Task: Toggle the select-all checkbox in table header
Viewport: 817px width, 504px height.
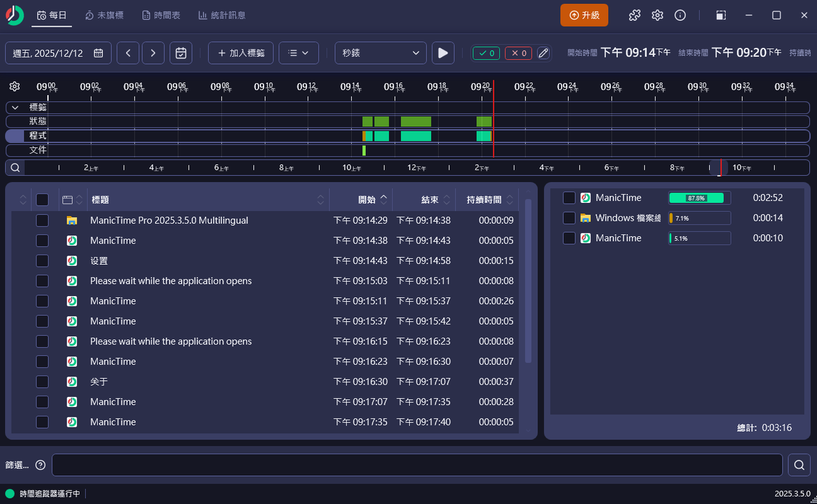Action: tap(42, 200)
